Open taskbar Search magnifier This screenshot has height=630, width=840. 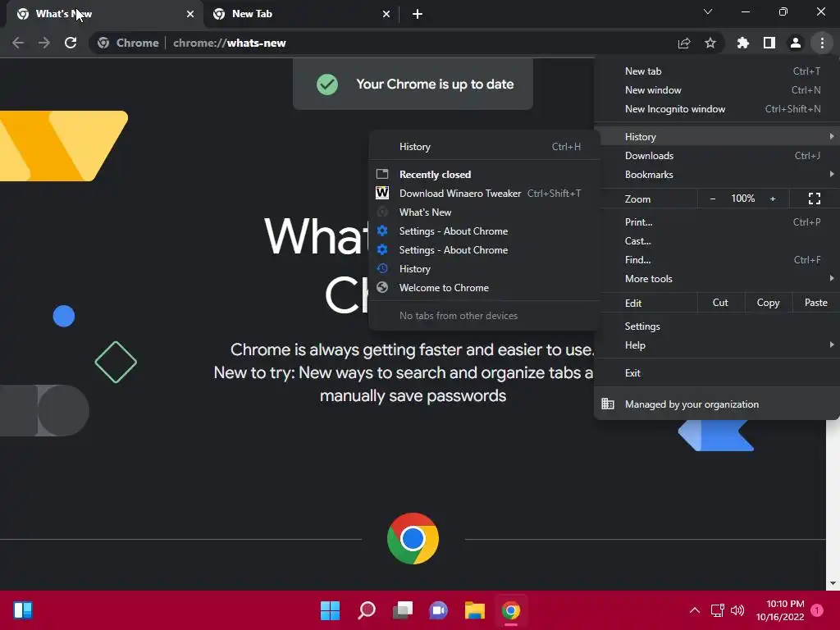coord(367,610)
